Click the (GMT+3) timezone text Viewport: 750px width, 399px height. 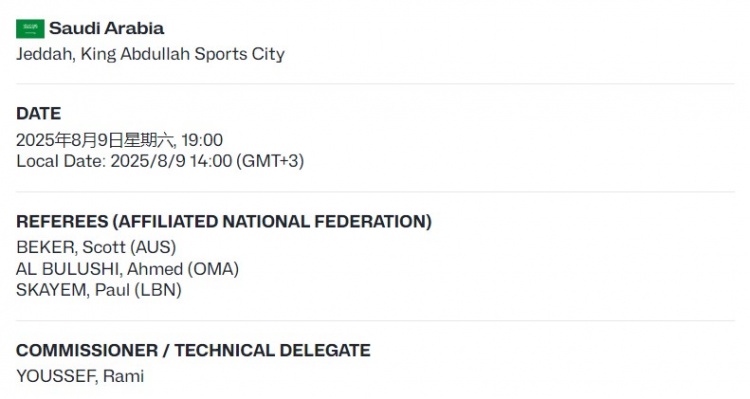[x=270, y=161]
